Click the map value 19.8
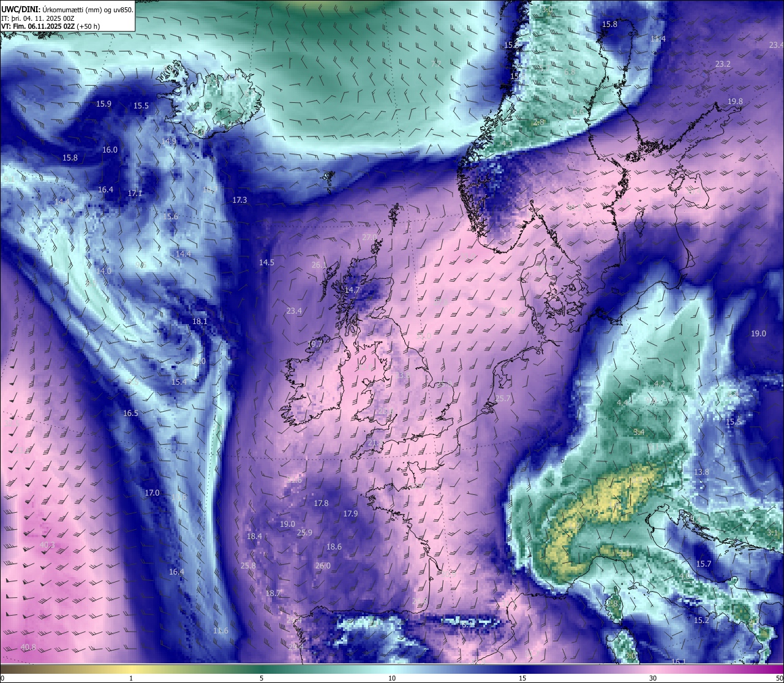 coord(735,101)
